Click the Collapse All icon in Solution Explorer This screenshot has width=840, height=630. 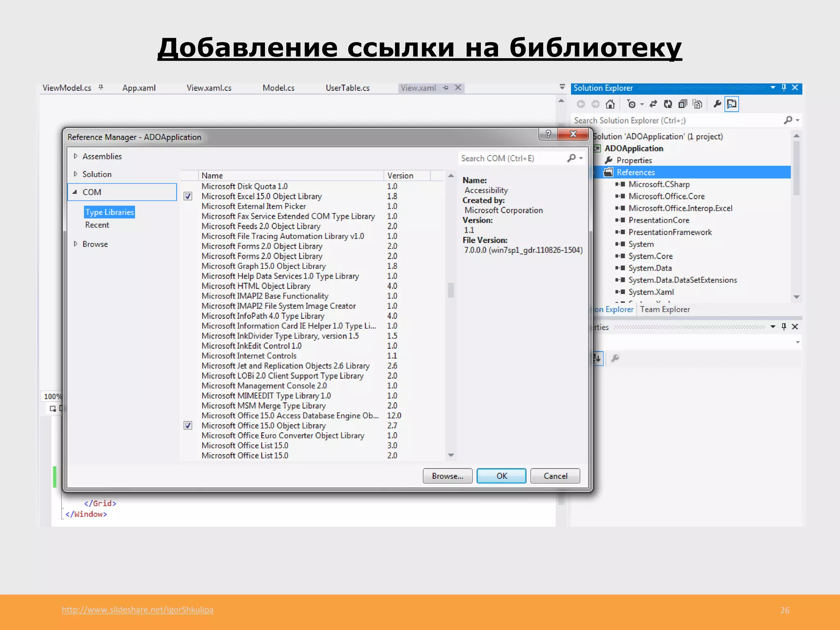click(683, 104)
